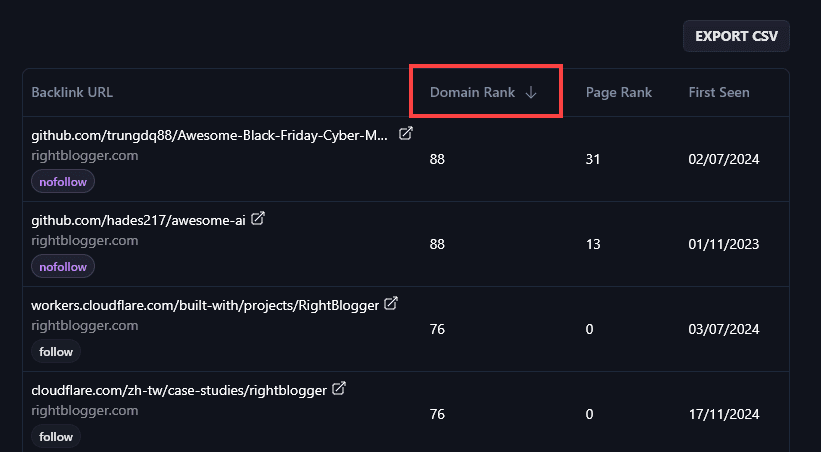Select Page Rank 0 in workers.cloudflare.com row
Viewport: 821px width, 452px height.
click(590, 329)
